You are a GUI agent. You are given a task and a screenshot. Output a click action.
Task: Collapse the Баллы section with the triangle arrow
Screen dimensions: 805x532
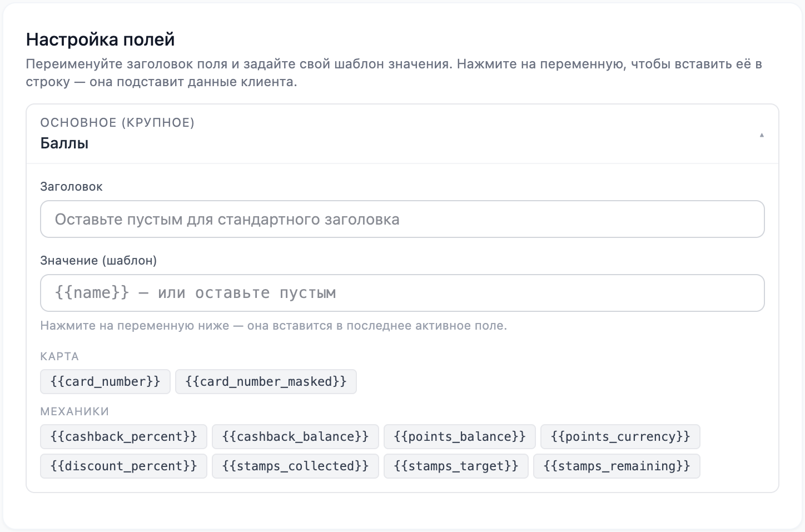point(762,135)
